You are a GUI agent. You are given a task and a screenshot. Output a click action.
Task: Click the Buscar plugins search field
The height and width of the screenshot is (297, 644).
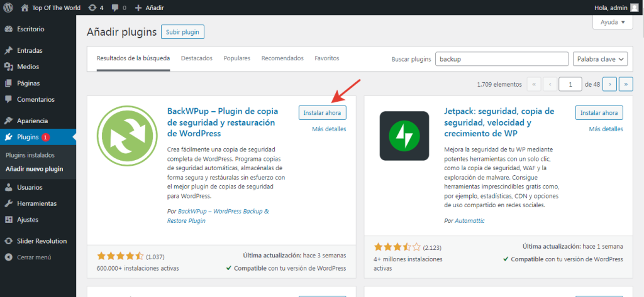[501, 58]
